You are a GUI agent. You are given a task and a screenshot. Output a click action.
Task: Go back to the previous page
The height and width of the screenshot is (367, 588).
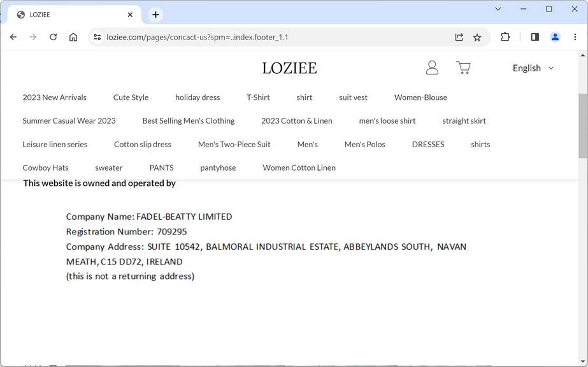(x=13, y=37)
